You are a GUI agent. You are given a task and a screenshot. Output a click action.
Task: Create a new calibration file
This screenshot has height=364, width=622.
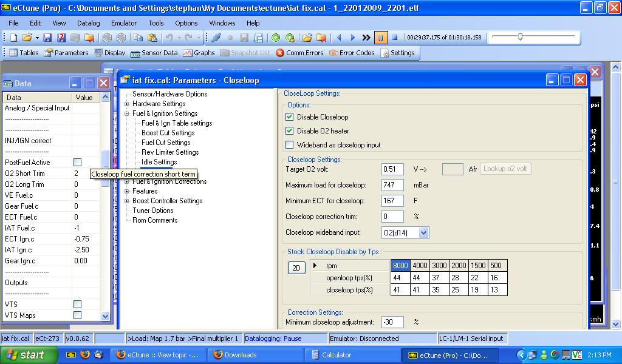coord(14,38)
